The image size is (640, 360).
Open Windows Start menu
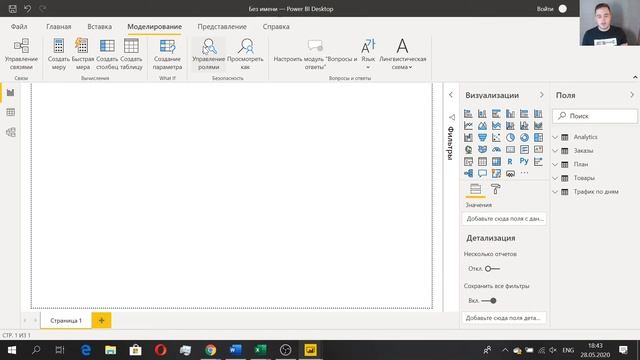(x=12, y=350)
